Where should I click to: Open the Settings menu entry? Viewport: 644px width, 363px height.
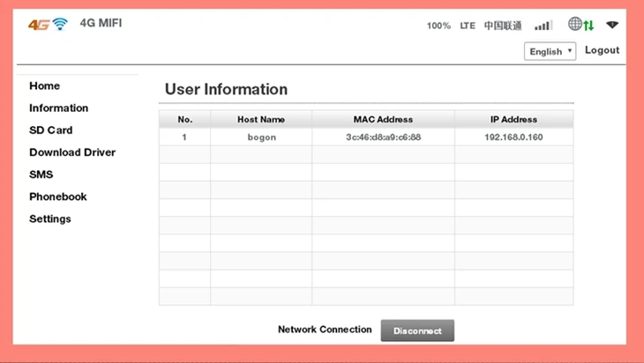click(x=50, y=219)
